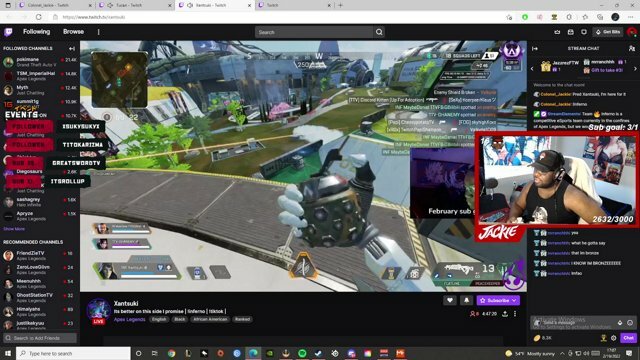Click Show More under followed channels
Screen dimensions: 640x360
click(14, 229)
